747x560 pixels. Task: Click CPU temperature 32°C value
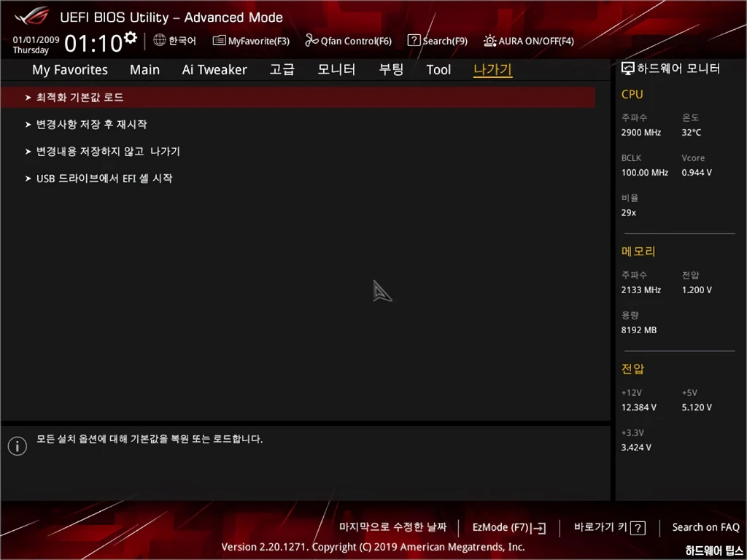692,133
